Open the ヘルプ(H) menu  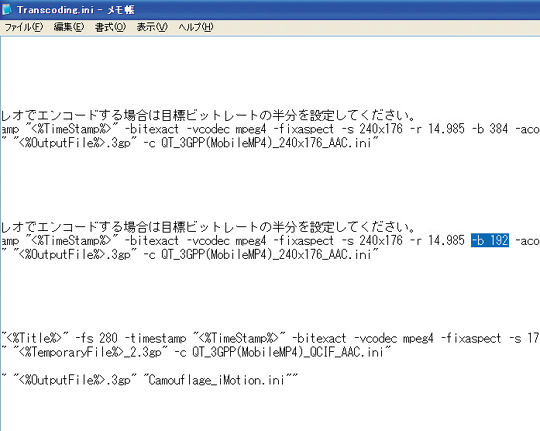click(196, 27)
